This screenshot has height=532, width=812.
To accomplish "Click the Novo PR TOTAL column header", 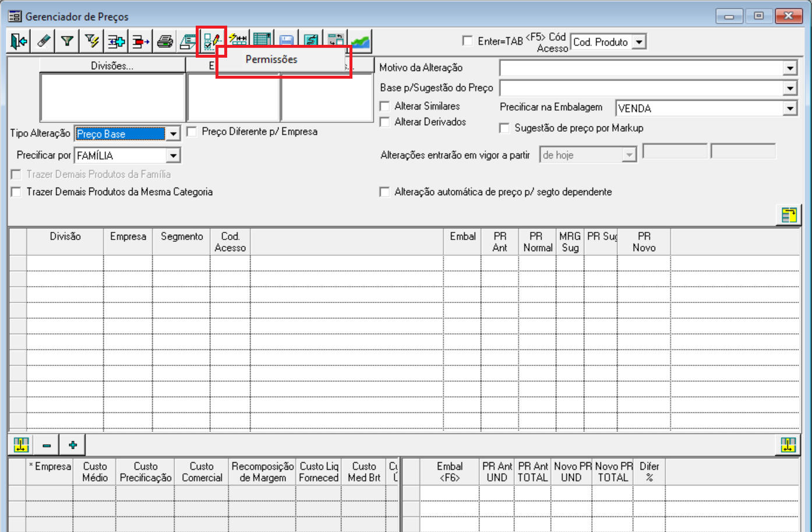I will point(613,472).
